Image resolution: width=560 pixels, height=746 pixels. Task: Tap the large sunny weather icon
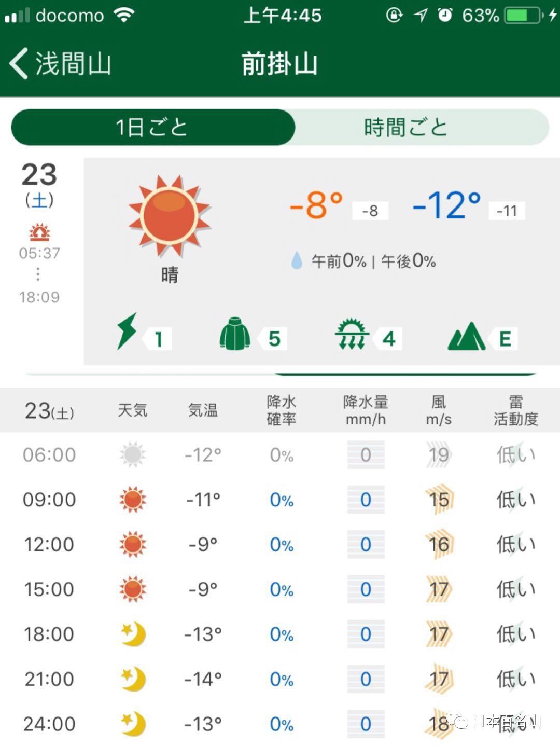click(x=170, y=216)
